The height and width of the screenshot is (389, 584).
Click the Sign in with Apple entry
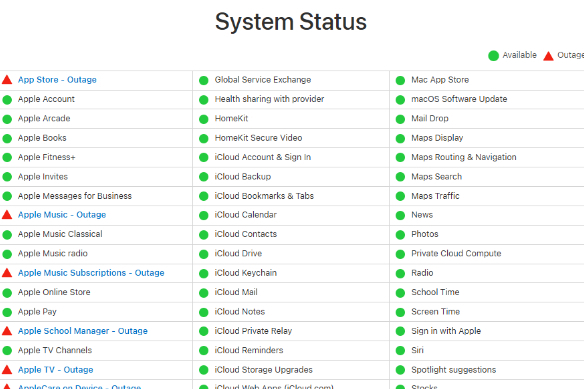tap(446, 331)
